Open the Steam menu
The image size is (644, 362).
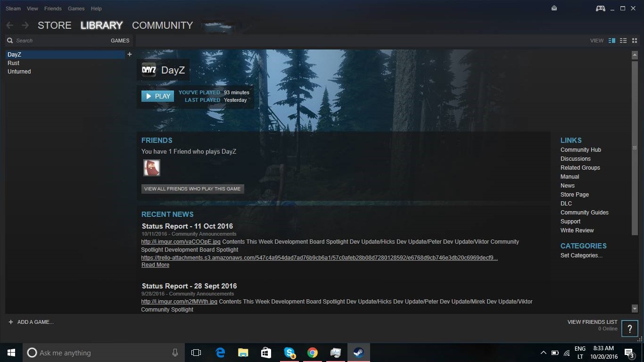pyautogui.click(x=13, y=8)
